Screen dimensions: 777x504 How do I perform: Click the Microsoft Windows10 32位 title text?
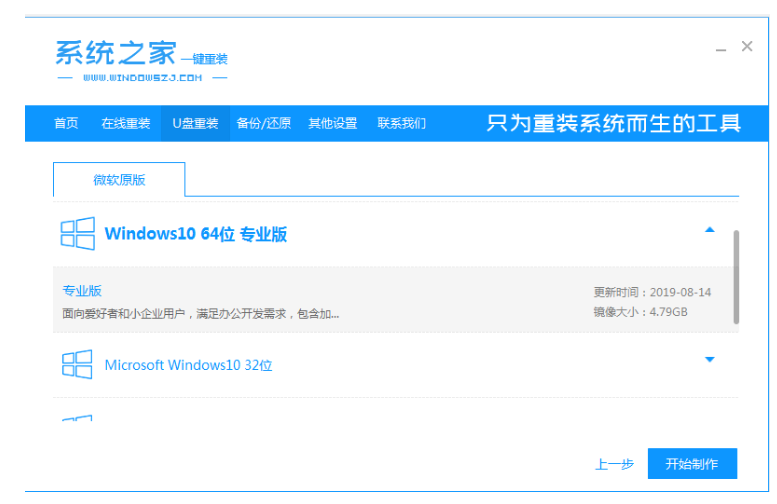point(188,366)
